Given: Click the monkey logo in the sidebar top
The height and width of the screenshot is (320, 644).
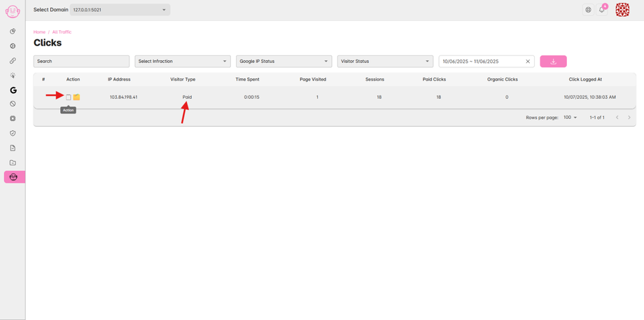Looking at the screenshot, I should click(13, 11).
